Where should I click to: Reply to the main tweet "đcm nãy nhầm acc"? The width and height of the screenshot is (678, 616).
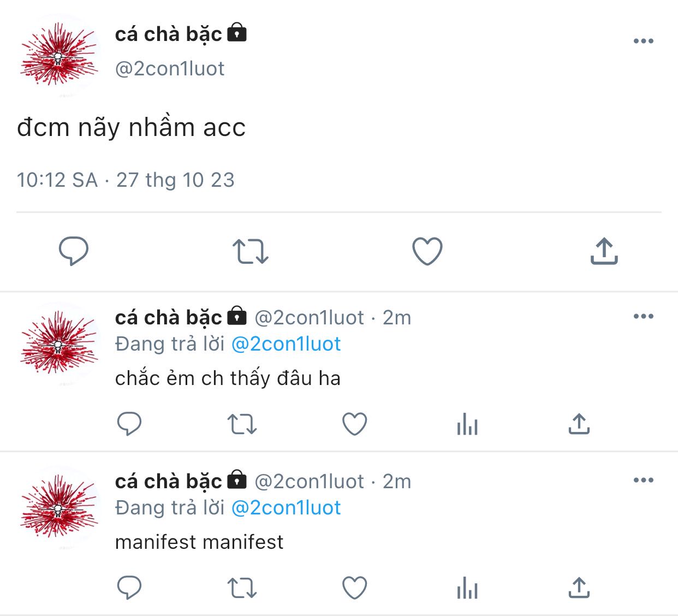pyautogui.click(x=73, y=251)
